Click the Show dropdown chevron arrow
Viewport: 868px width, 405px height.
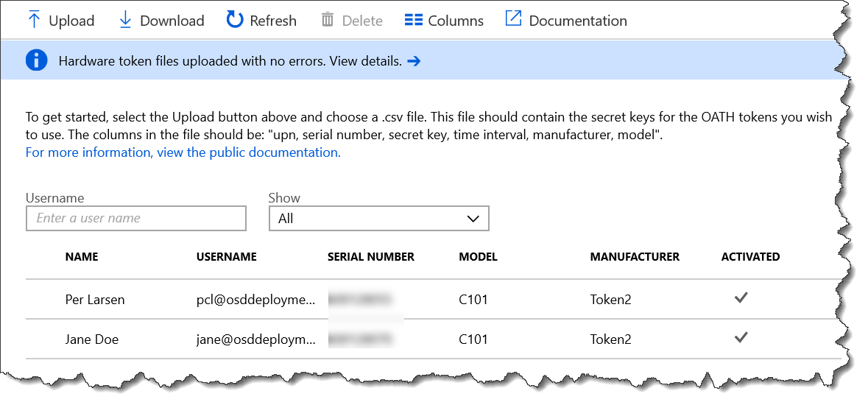coord(473,219)
